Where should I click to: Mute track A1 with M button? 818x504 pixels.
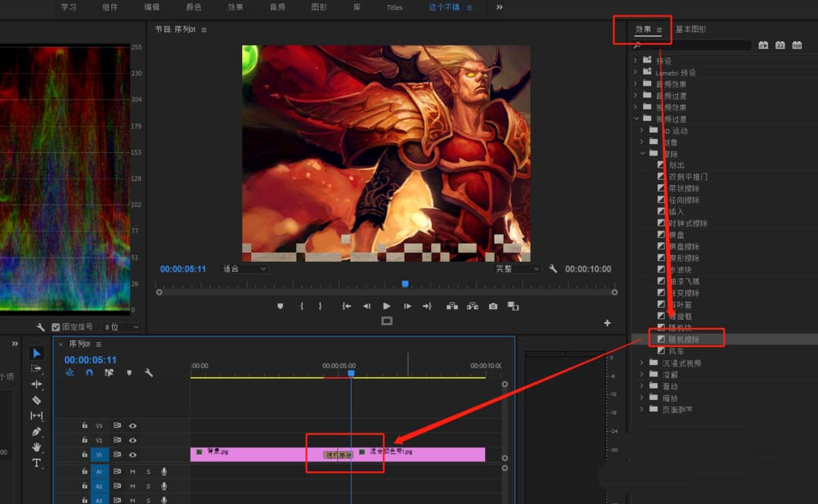(133, 471)
